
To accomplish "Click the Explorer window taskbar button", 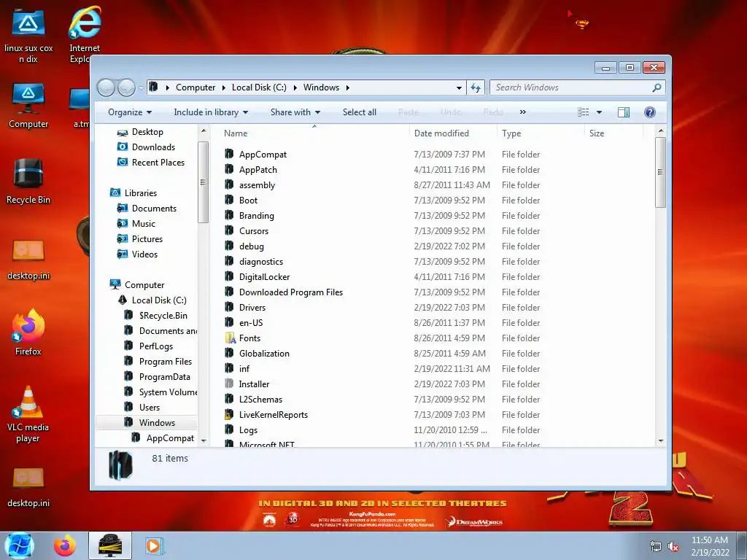I will point(110,545).
